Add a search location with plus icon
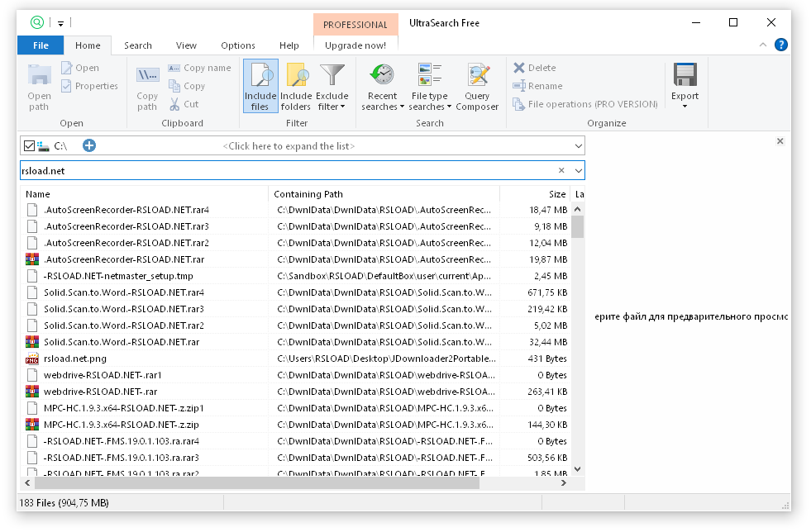 (89, 145)
